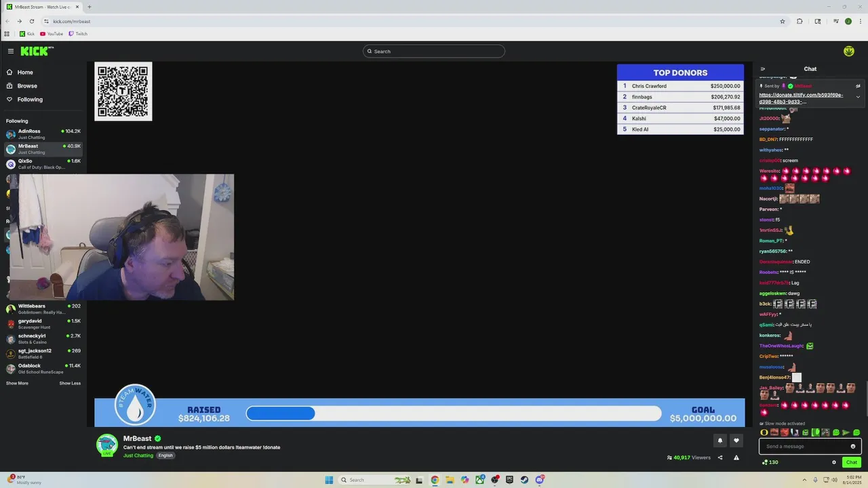Open the browser apps grid icon
868x488 pixels.
pyautogui.click(x=7, y=34)
